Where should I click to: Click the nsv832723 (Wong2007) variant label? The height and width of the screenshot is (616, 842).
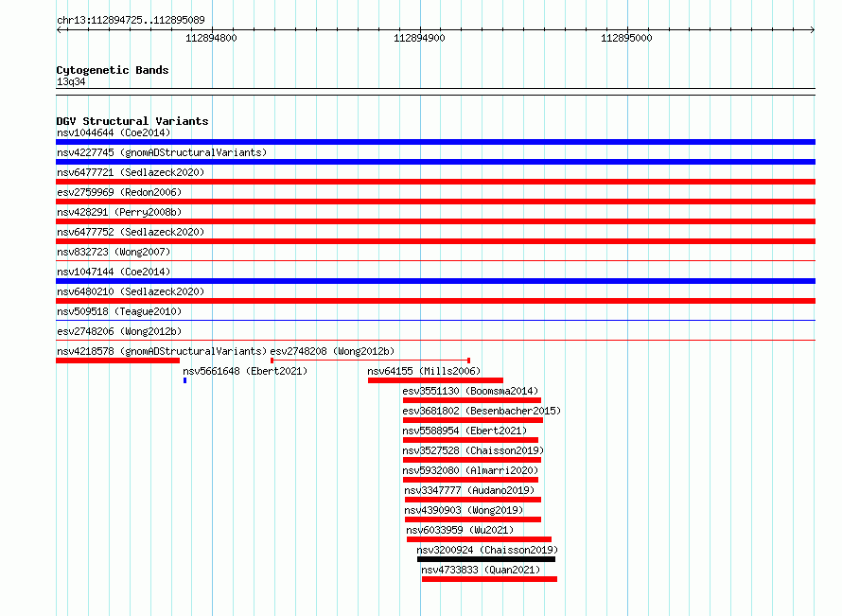coord(114,252)
